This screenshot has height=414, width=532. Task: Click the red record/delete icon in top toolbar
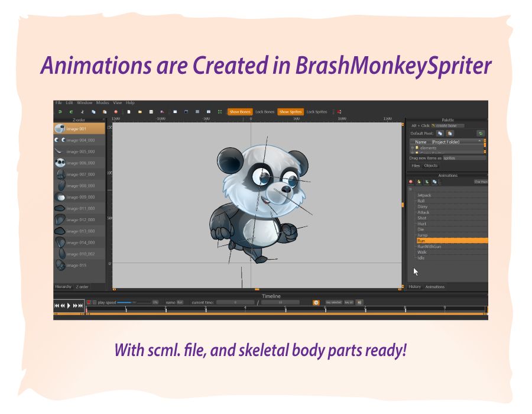[x=116, y=112]
